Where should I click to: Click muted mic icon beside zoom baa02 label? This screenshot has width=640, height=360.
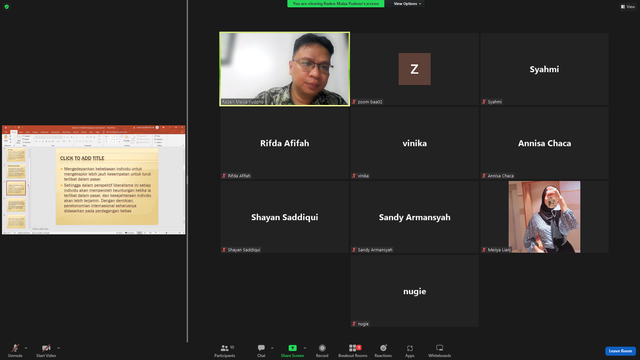coord(354,102)
